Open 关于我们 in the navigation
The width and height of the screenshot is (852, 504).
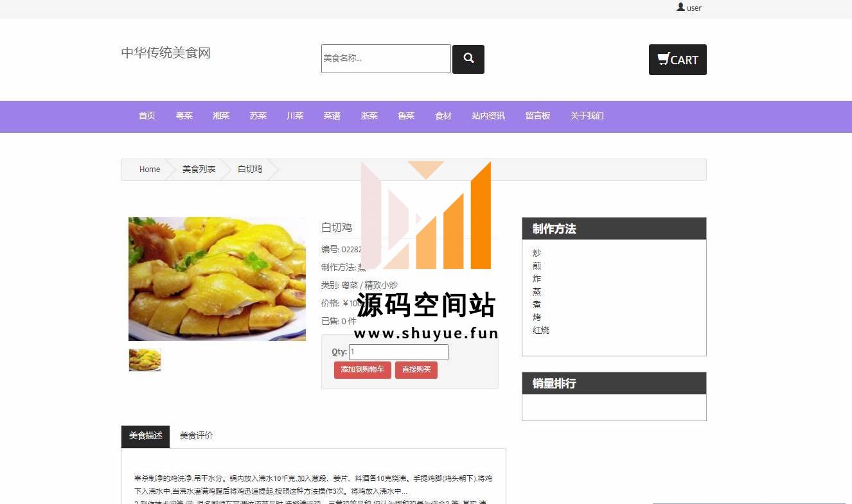point(587,116)
